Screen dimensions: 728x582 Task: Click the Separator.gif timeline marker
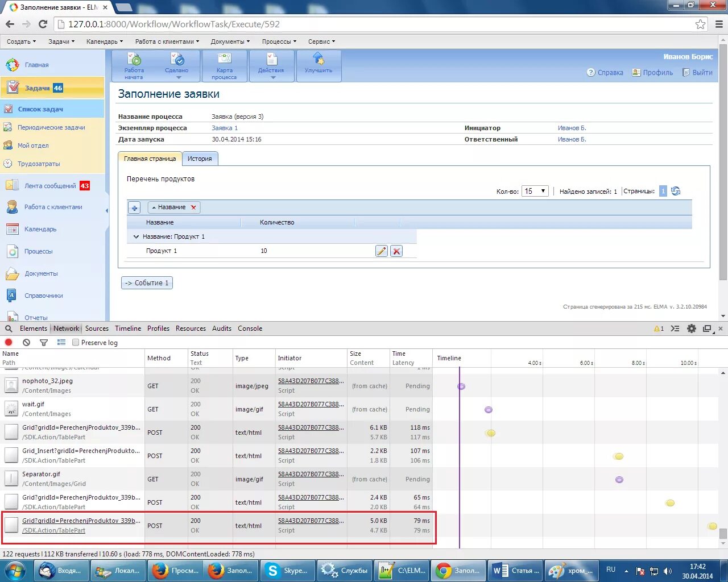[x=619, y=480]
